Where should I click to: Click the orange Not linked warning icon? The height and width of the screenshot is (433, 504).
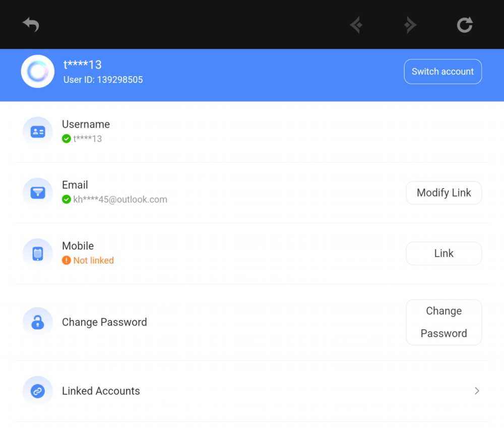click(x=66, y=261)
